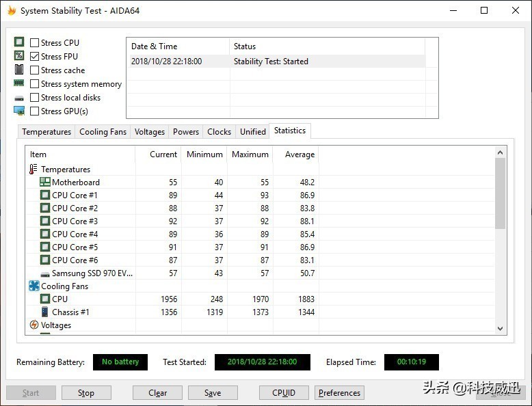Screen dimensions: 532x406
Task: Enable the Stress CPU checkbox
Action: [x=35, y=43]
